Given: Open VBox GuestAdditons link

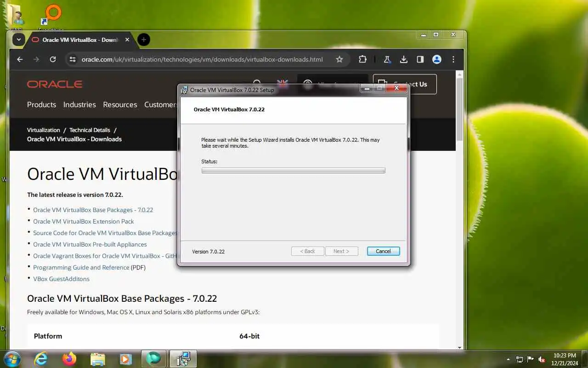Looking at the screenshot, I should tap(61, 279).
